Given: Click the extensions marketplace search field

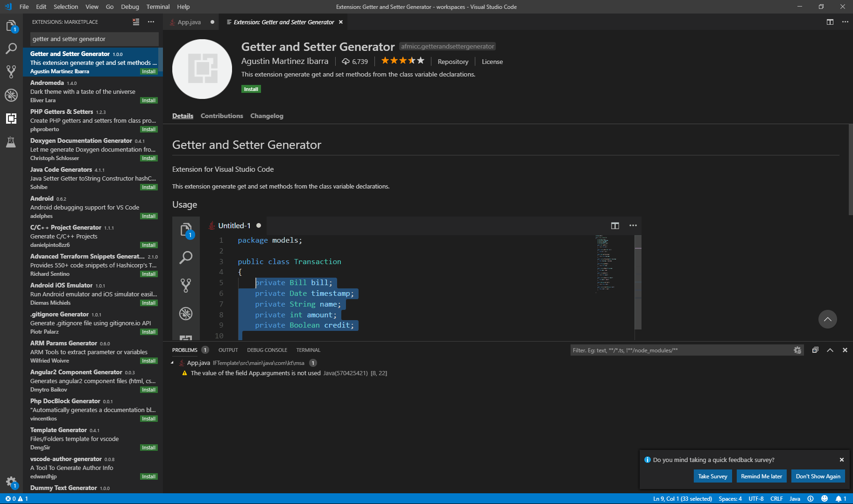Looking at the screenshot, I should coord(94,39).
